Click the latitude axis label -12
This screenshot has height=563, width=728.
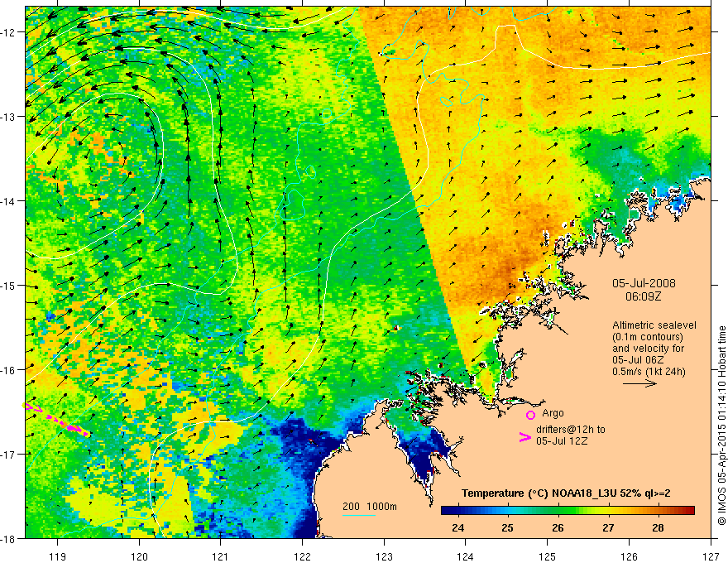coord(8,32)
